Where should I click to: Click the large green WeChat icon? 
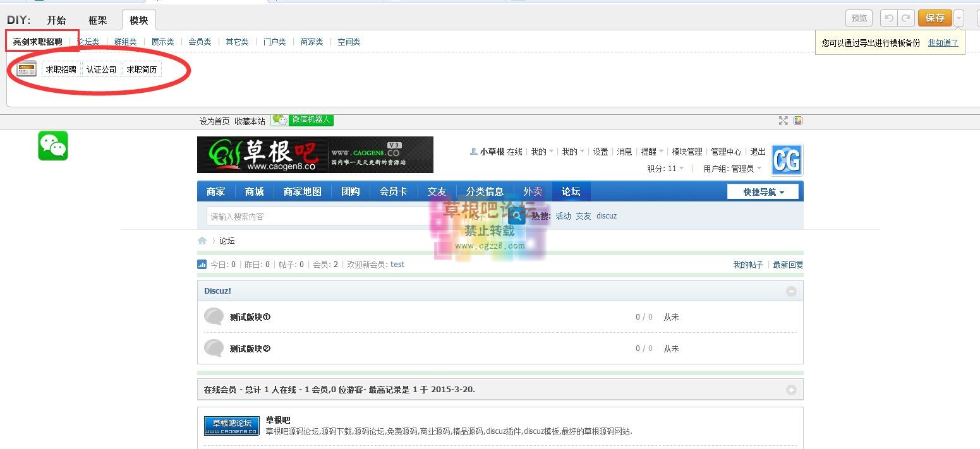point(53,146)
